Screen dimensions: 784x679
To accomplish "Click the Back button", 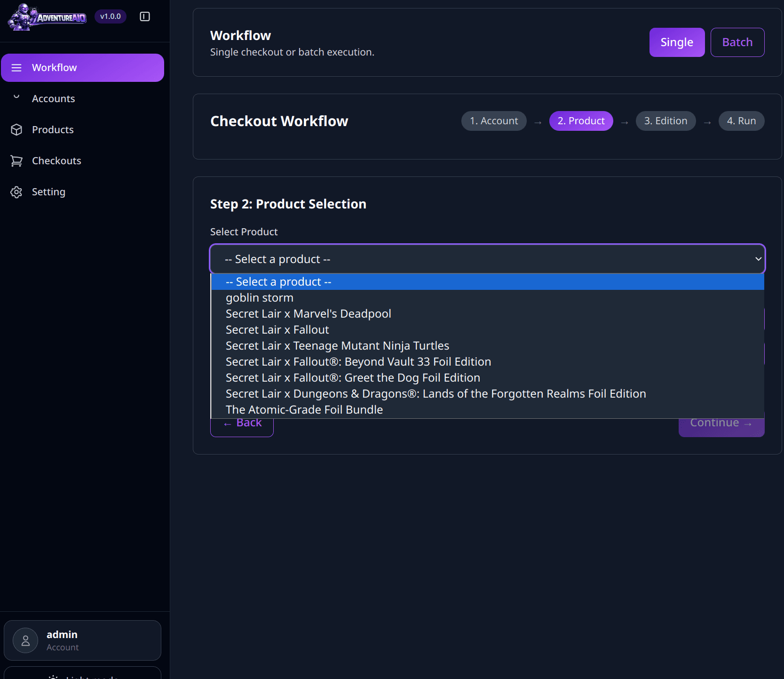I will point(242,426).
